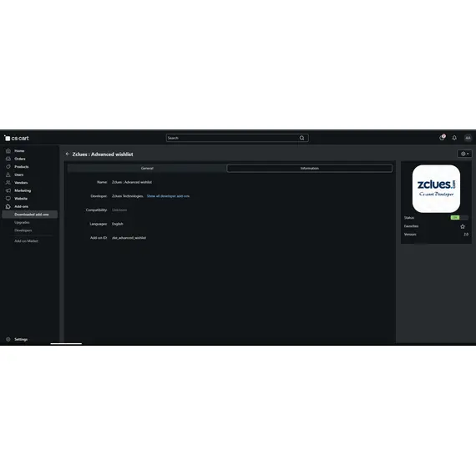
Task: Open the Orders menu item
Action: coord(20,159)
